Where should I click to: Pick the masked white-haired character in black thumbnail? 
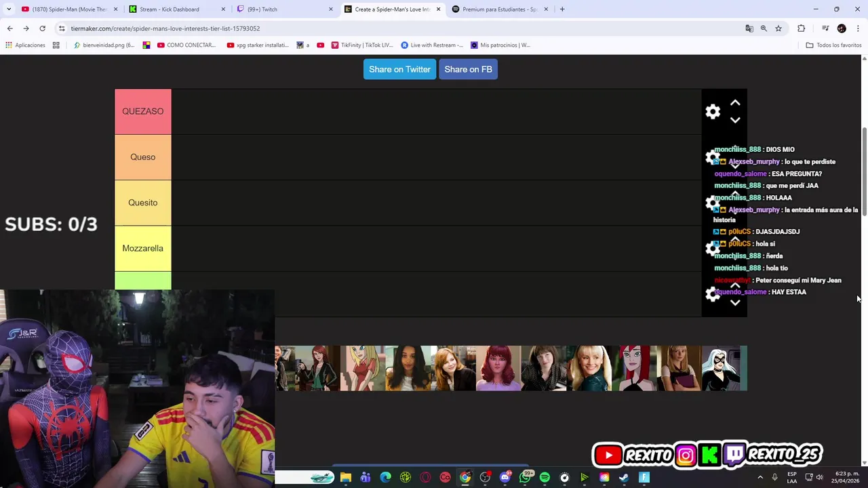pyautogui.click(x=724, y=368)
